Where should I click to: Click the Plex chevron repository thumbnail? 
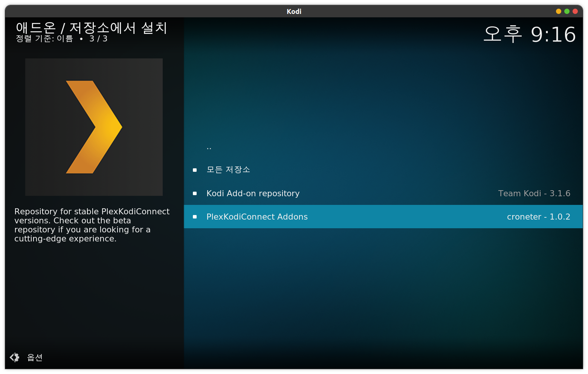tap(94, 127)
